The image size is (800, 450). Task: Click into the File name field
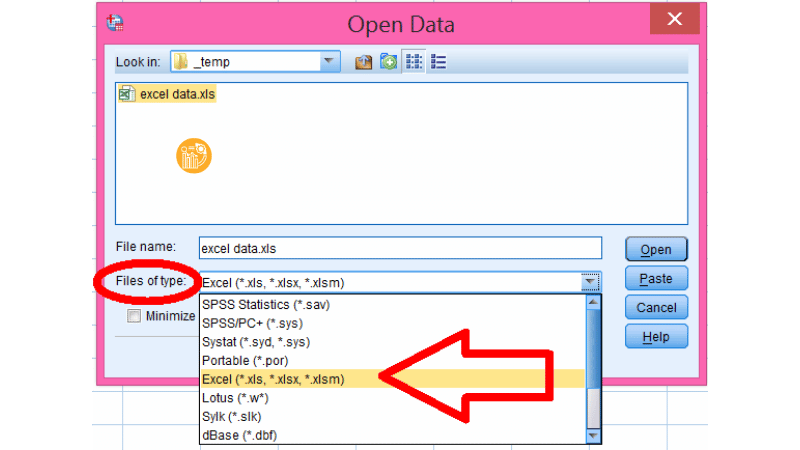pos(400,248)
